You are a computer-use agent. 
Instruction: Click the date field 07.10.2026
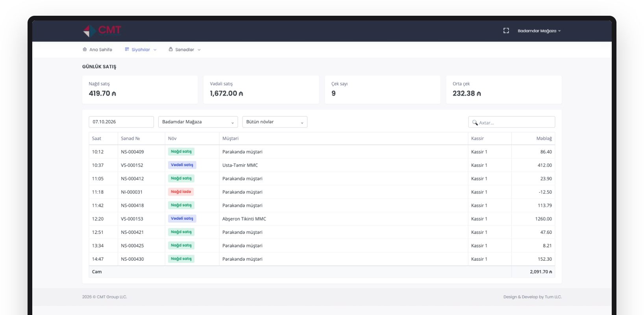click(x=121, y=122)
